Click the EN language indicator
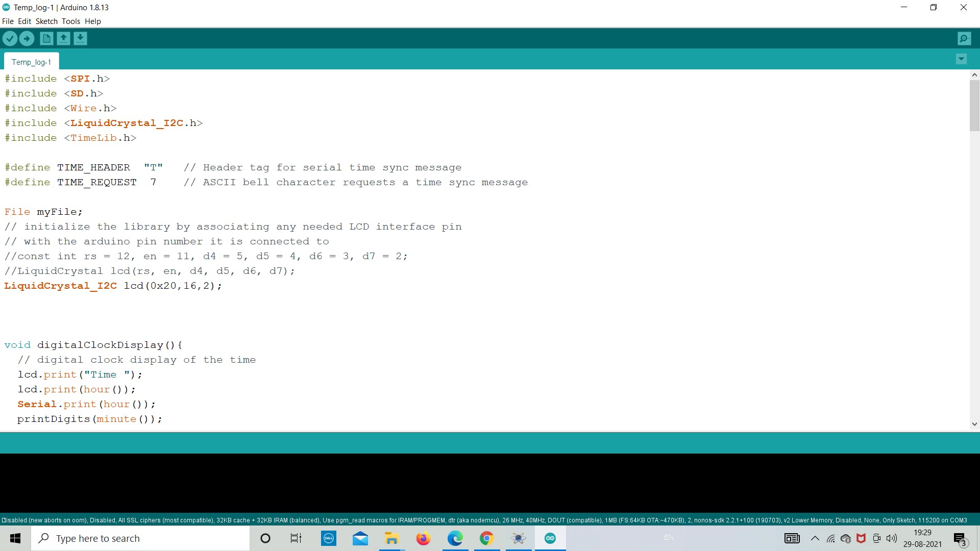 click(669, 538)
